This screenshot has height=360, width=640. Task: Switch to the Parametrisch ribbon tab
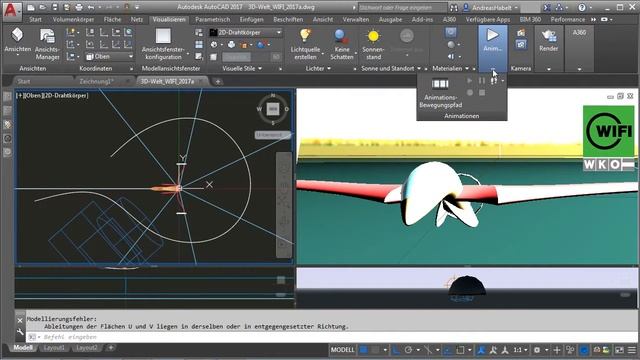(212, 19)
